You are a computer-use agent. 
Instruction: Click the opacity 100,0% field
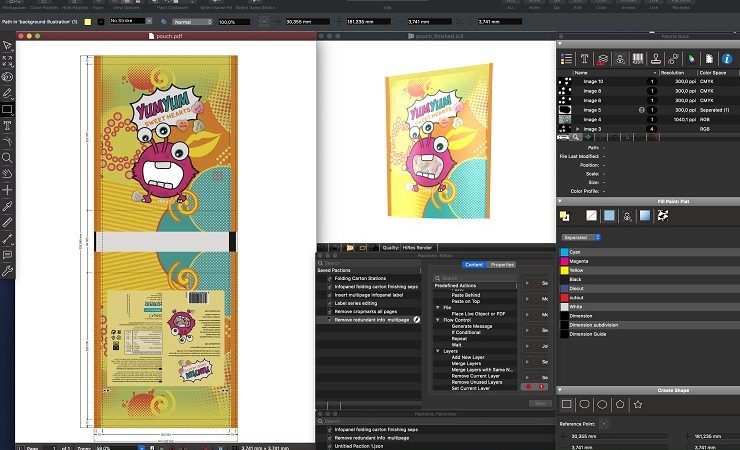234,22
